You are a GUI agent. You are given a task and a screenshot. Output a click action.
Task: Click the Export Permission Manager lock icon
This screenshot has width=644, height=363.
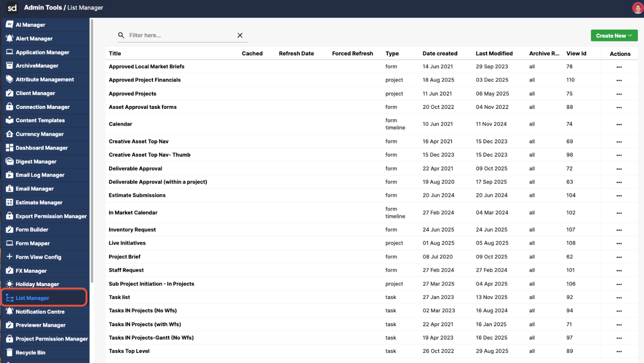tap(10, 216)
